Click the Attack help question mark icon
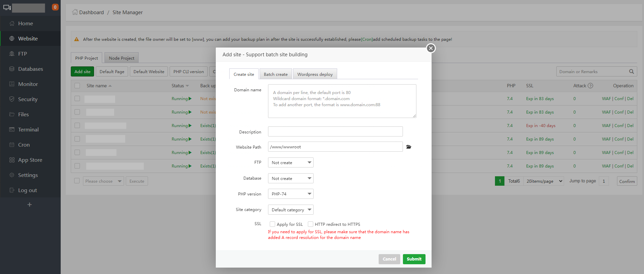Screen dimensions: 644x274 tap(590, 86)
